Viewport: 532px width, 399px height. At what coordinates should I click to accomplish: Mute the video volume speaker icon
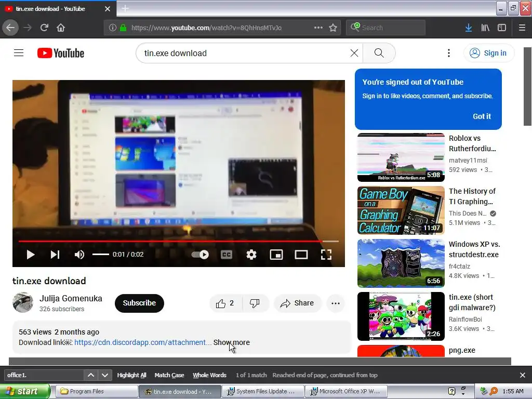tap(79, 255)
